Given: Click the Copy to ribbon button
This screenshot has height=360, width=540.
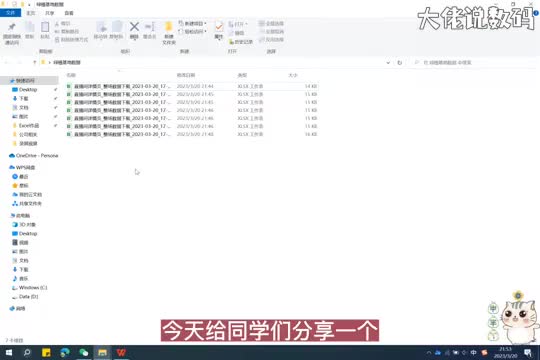Looking at the screenshot, I should coord(116,30).
